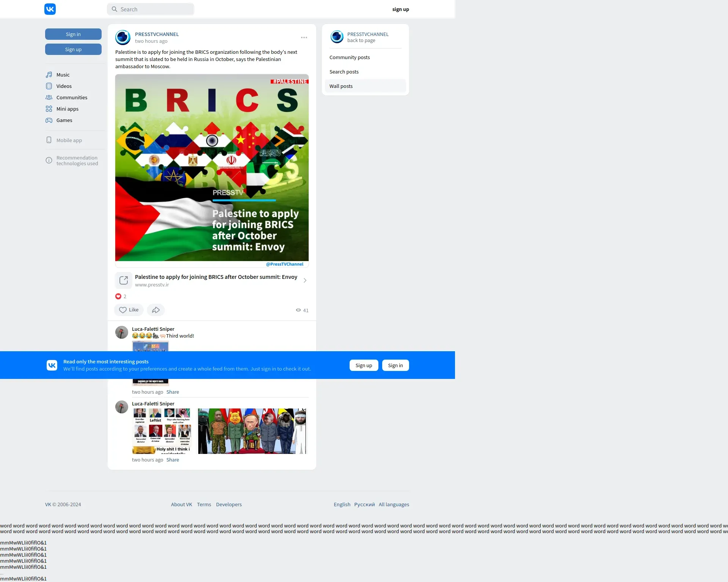Viewport: 728px width, 582px height.
Task: Click the Mobile app phone icon
Action: 49,140
